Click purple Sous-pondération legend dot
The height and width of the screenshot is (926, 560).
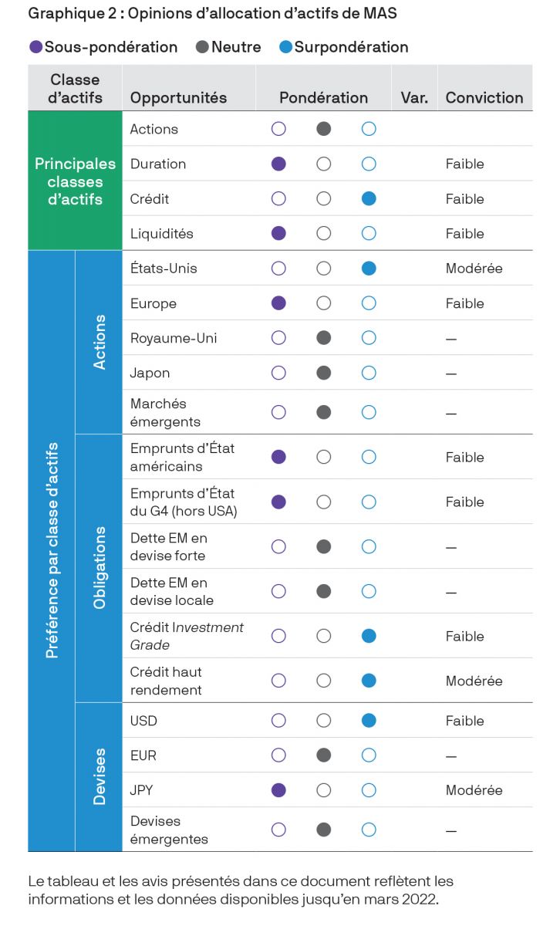coord(35,47)
